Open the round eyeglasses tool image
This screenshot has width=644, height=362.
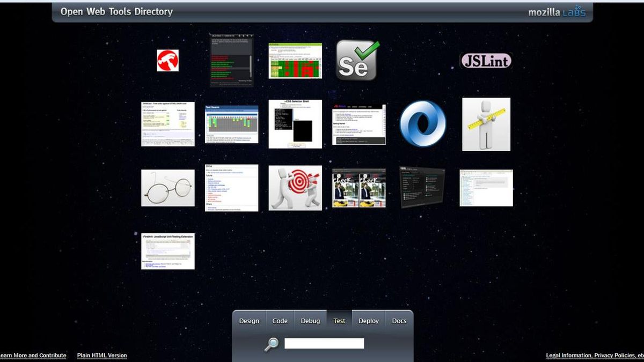coord(168,188)
